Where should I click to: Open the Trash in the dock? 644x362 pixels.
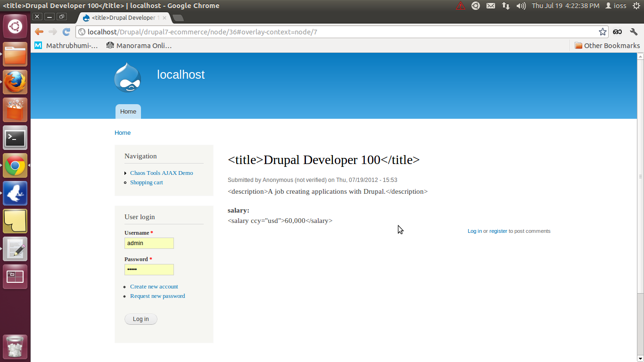tap(15, 347)
